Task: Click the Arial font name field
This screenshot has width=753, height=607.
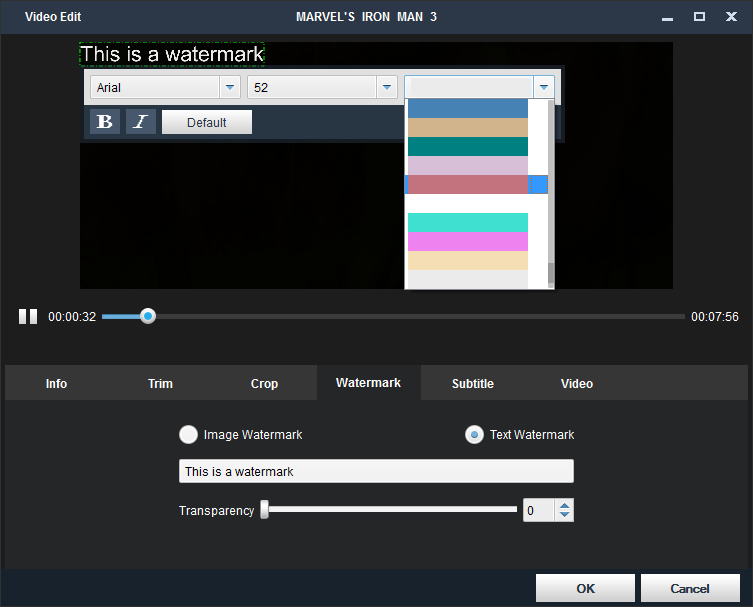Action: (155, 87)
